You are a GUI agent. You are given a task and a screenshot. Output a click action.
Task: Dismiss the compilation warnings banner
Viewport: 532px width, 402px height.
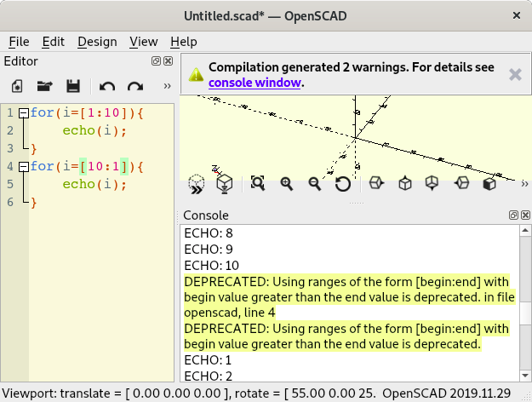(514, 75)
